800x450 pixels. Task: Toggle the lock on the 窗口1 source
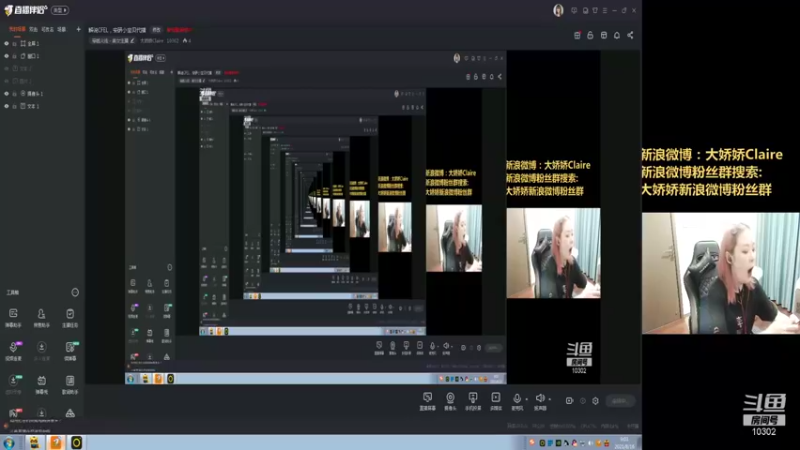coord(14,56)
